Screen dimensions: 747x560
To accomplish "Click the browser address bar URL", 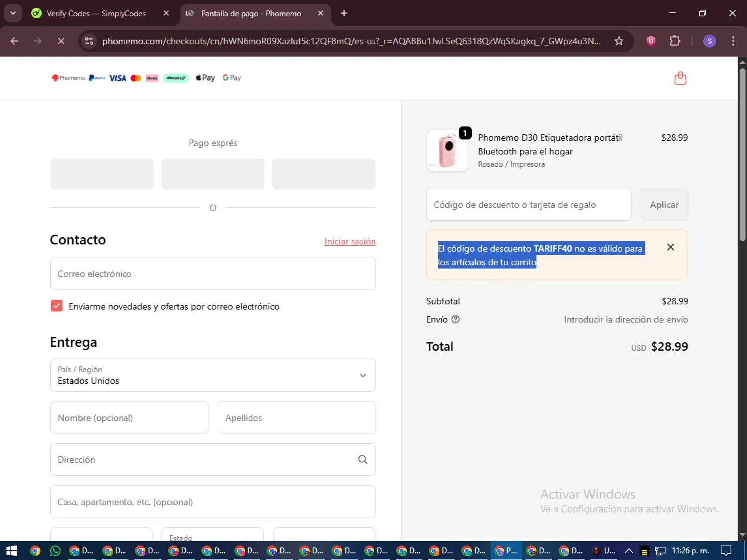I will click(351, 41).
